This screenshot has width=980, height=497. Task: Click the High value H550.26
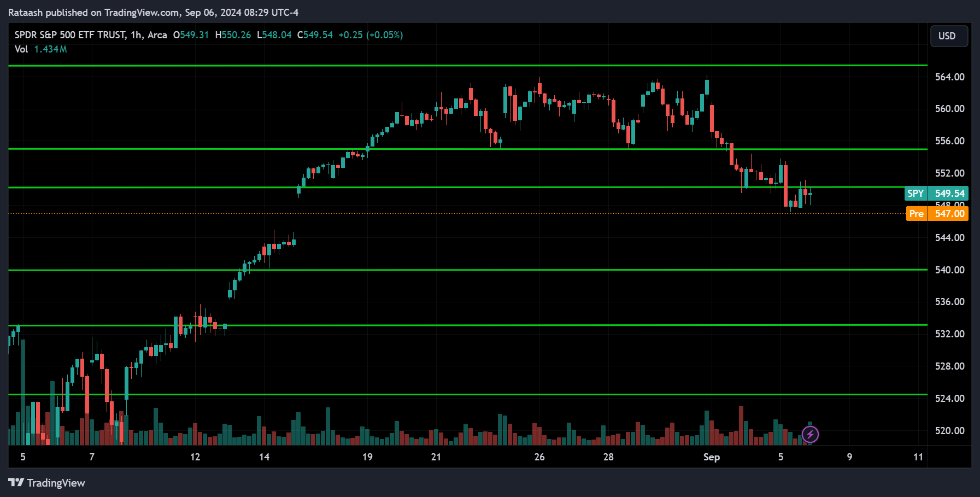click(233, 35)
